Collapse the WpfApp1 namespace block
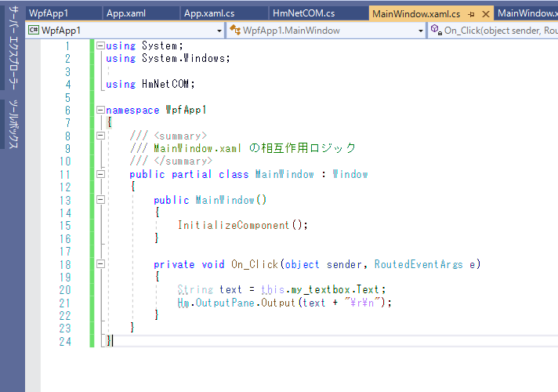Image resolution: width=558 pixels, height=392 pixels. (x=100, y=111)
